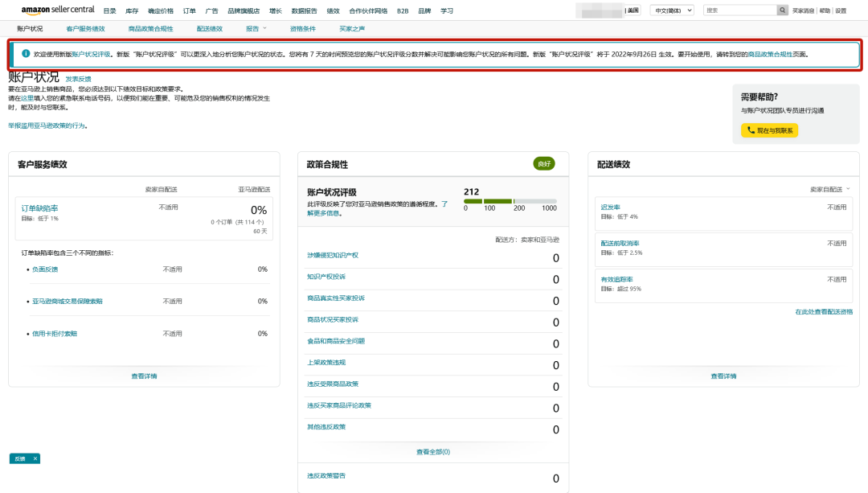This screenshot has height=493, width=868.
Task: Open the 订单 menu
Action: click(190, 11)
